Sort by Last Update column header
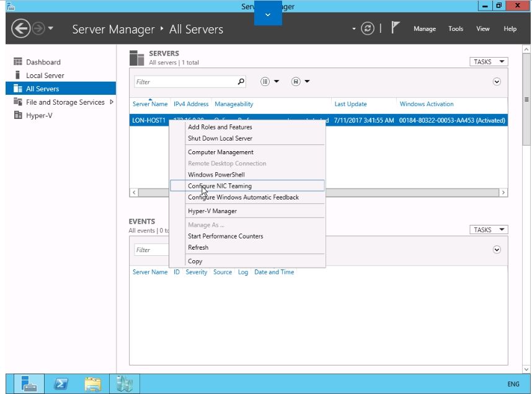 pos(350,104)
